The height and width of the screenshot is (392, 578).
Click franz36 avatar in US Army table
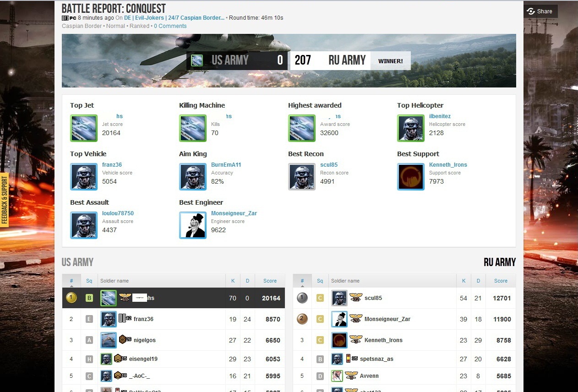[109, 319]
